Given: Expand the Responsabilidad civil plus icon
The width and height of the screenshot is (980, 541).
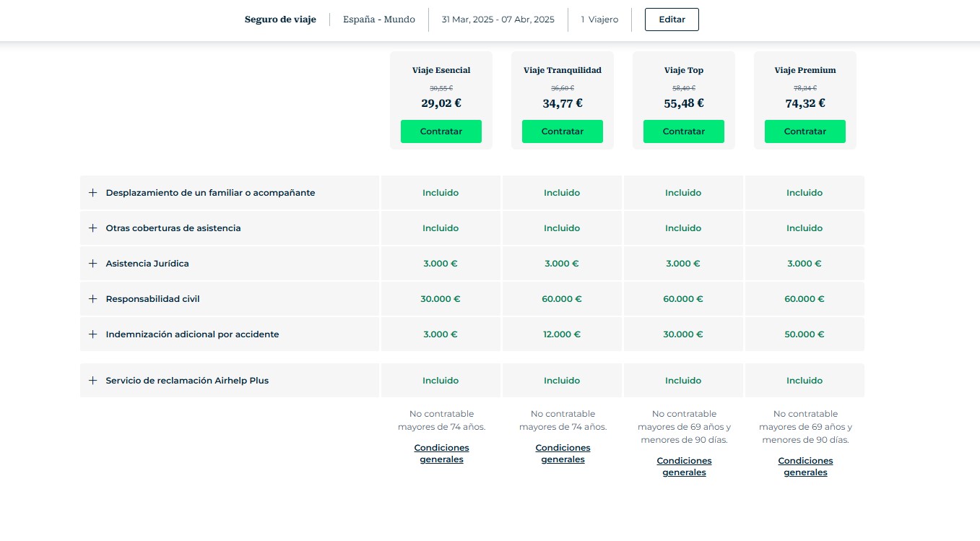Looking at the screenshot, I should pyautogui.click(x=92, y=299).
